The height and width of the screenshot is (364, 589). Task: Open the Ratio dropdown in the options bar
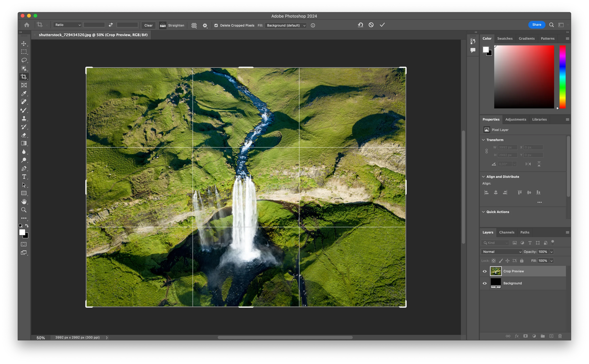point(67,25)
